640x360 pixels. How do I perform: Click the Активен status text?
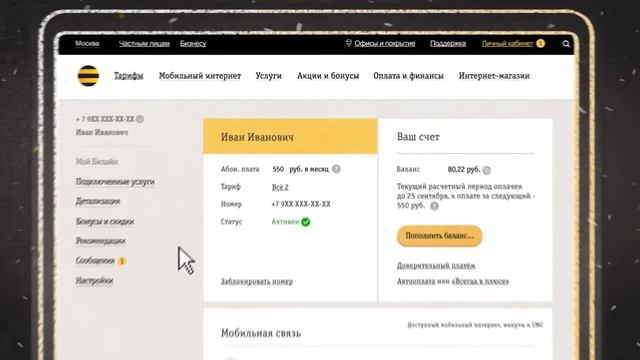(x=285, y=222)
